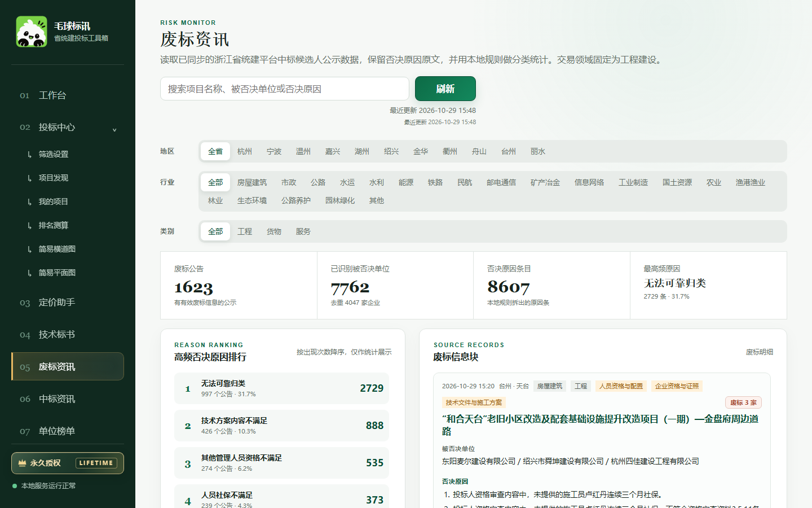The height and width of the screenshot is (508, 812).
Task: Select the 房屋建筑 industry filter
Action: coord(252,182)
